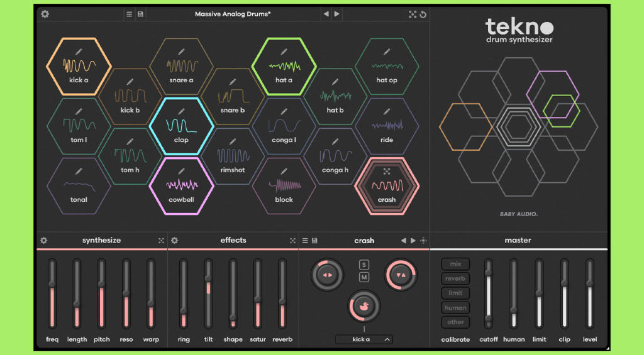The image size is (644, 355).
Task: Click the preset save disk icon in top bar
Action: 140,14
